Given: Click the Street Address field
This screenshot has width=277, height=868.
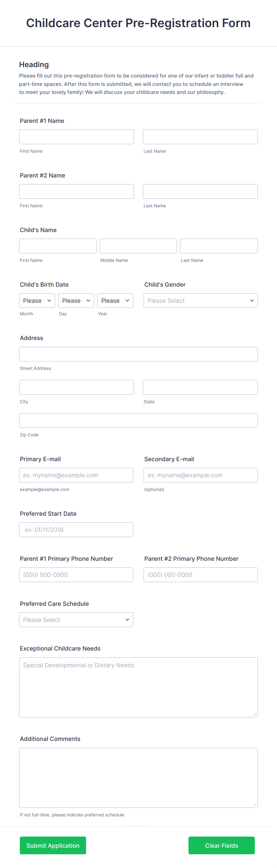Looking at the screenshot, I should [x=138, y=354].
